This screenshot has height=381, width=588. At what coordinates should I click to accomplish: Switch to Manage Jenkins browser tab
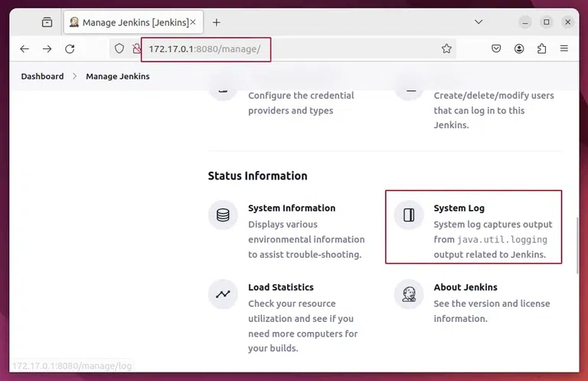pyautogui.click(x=130, y=22)
